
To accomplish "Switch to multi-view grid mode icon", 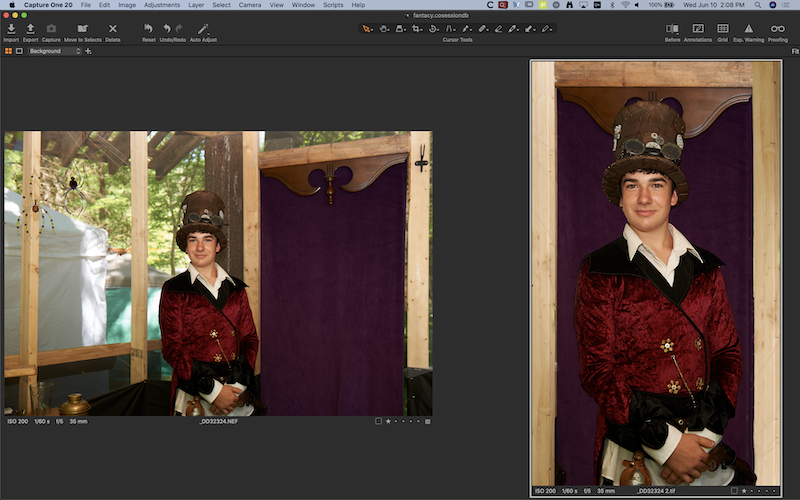I will coord(8,51).
